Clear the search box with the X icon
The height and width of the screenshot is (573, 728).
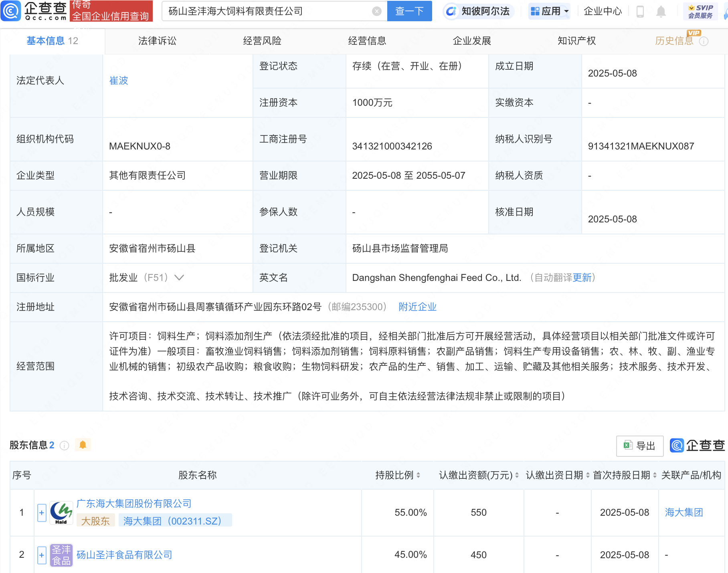(x=376, y=11)
